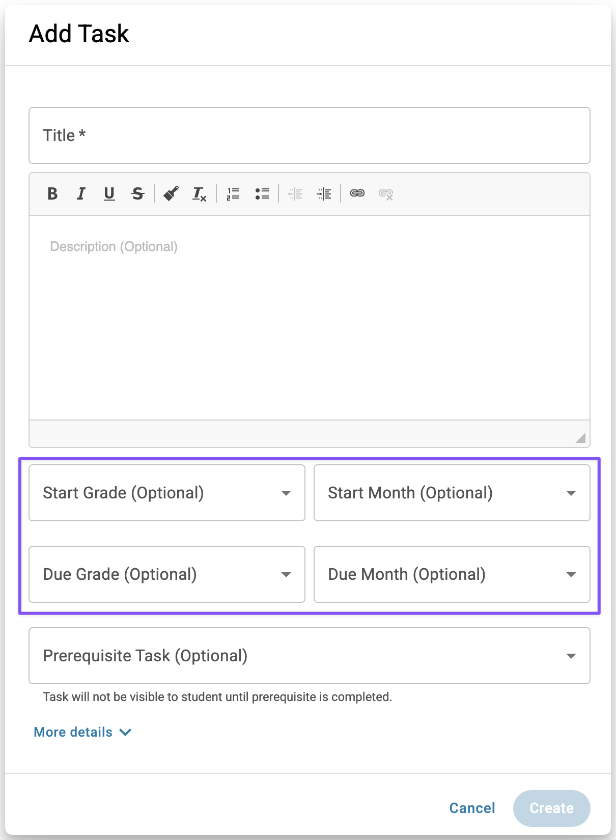Click the unlink icon
The image size is (616, 840).
386,194
